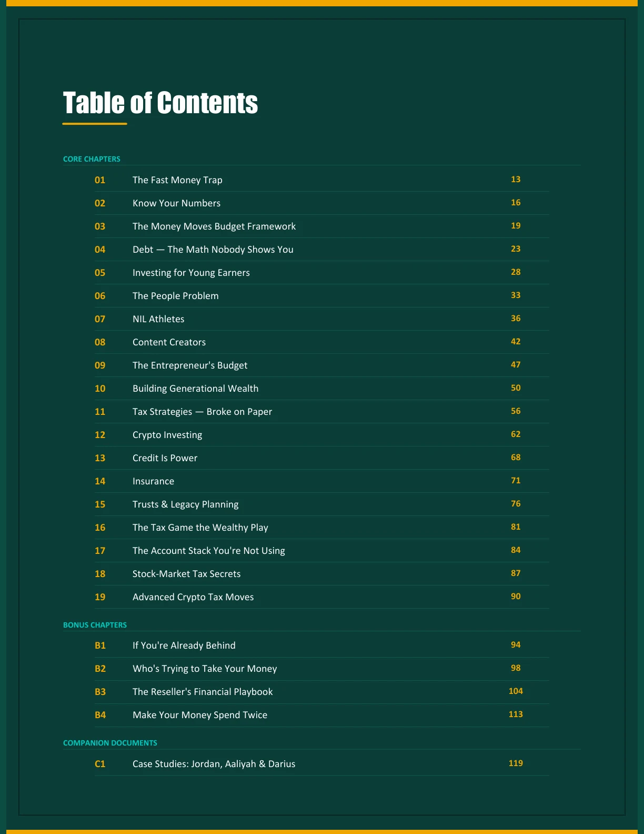Click page number '104'
This screenshot has width=644, height=834.
click(x=516, y=691)
